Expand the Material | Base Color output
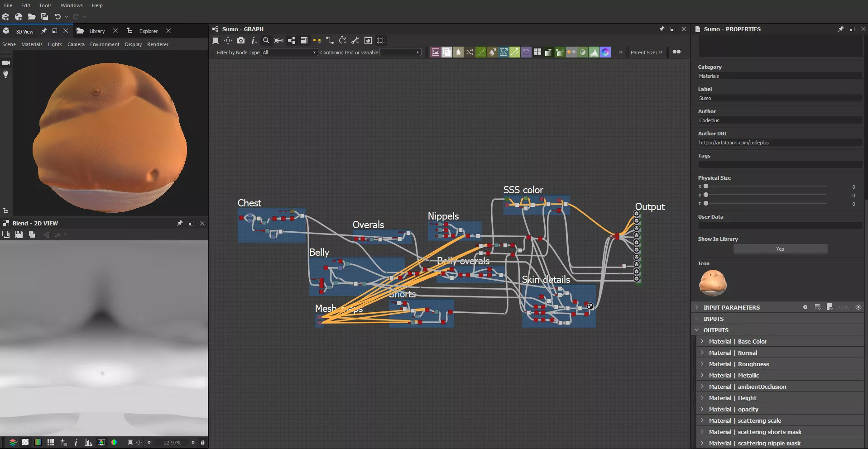The height and width of the screenshot is (449, 868). pos(702,341)
